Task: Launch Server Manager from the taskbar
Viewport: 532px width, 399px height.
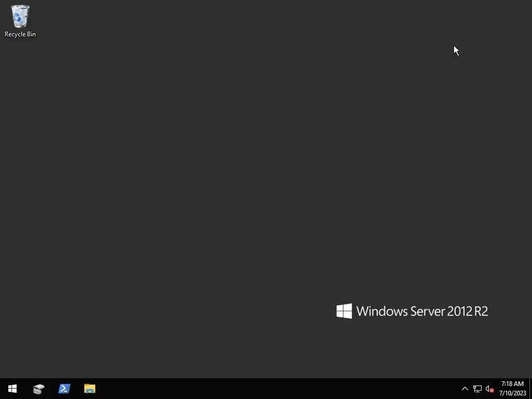Action: 38,389
